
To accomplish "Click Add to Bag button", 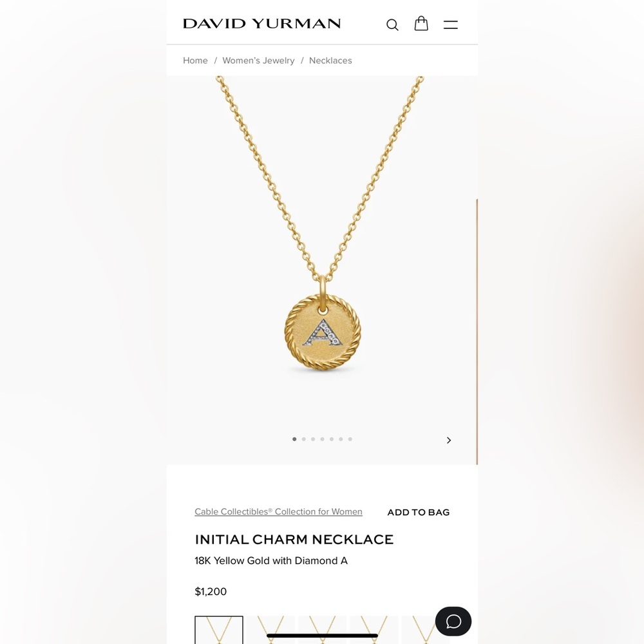I will click(419, 512).
